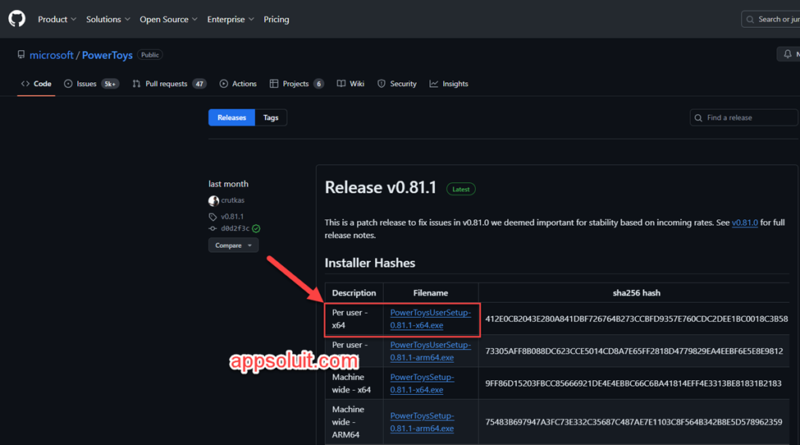Click the commit icon beside d0d2f3c
The image size is (800, 445).
(x=213, y=229)
